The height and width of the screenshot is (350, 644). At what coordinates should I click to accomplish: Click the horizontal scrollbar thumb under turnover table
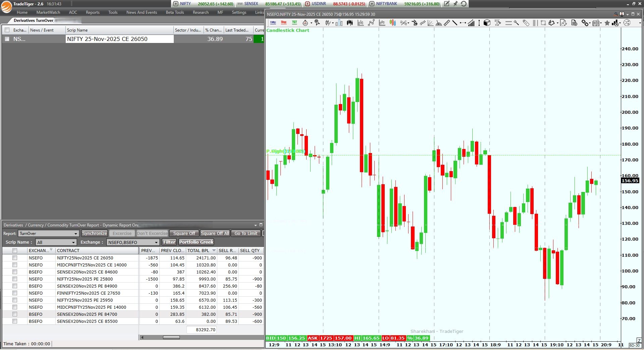click(171, 337)
